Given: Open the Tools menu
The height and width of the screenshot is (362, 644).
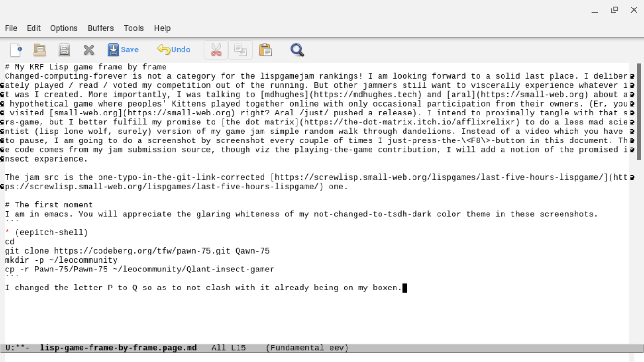Looking at the screenshot, I should tap(133, 28).
